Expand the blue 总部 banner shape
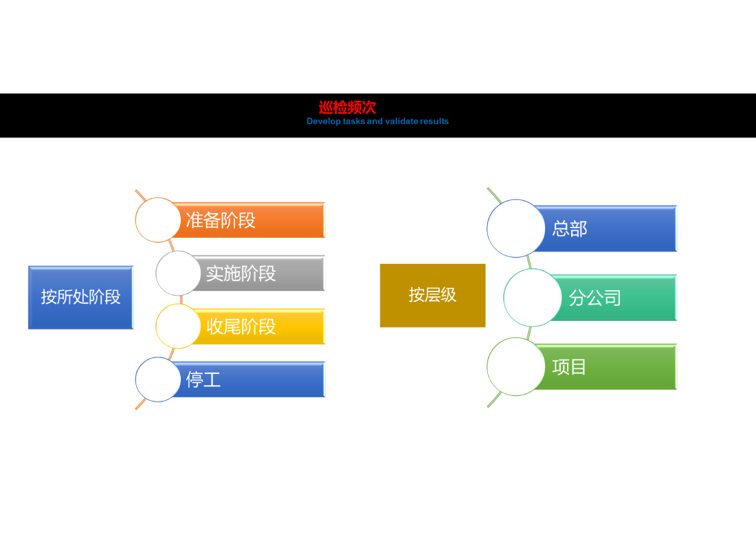The width and height of the screenshot is (756, 550). coord(612,228)
